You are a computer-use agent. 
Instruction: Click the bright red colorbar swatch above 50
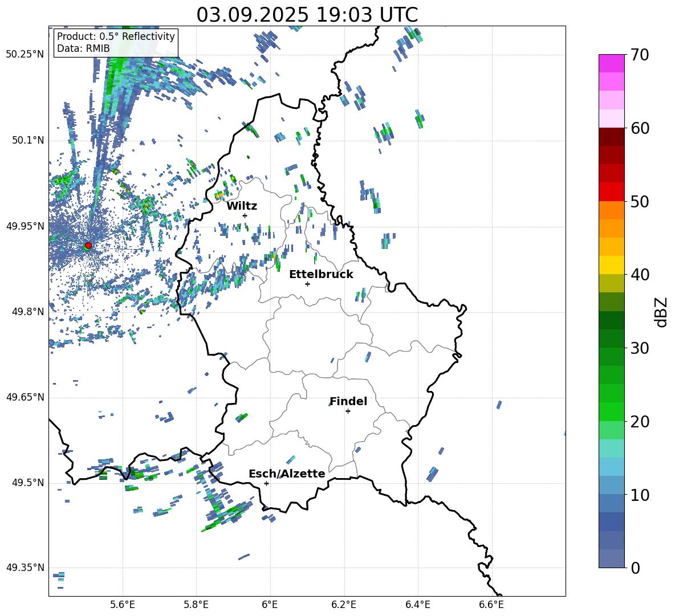click(611, 192)
